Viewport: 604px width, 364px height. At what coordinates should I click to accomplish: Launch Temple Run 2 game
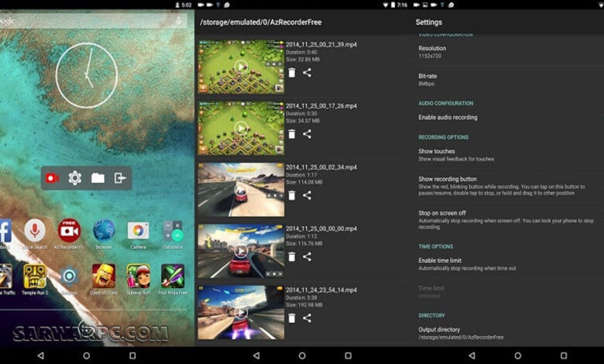coord(35,276)
